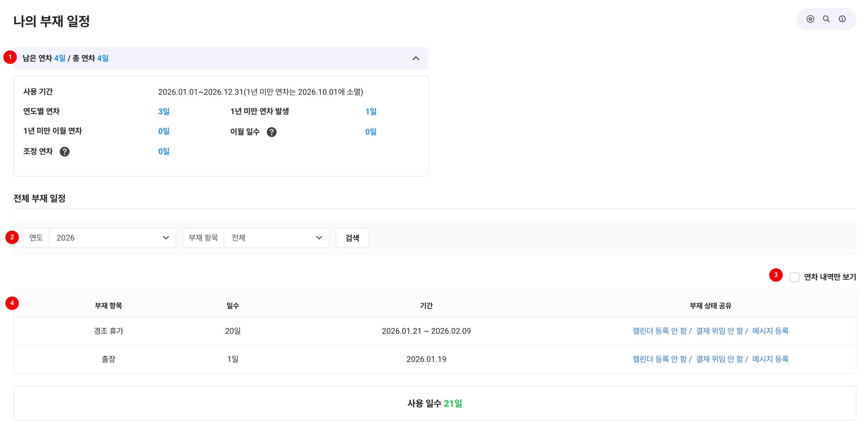868x437 pixels.
Task: Click 결재 위임 안 함 for 경조 휴가
Action: click(720, 331)
